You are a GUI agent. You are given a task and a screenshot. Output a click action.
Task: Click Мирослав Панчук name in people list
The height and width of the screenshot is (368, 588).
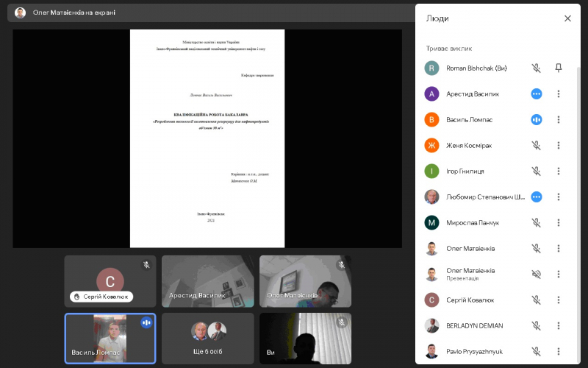point(473,223)
